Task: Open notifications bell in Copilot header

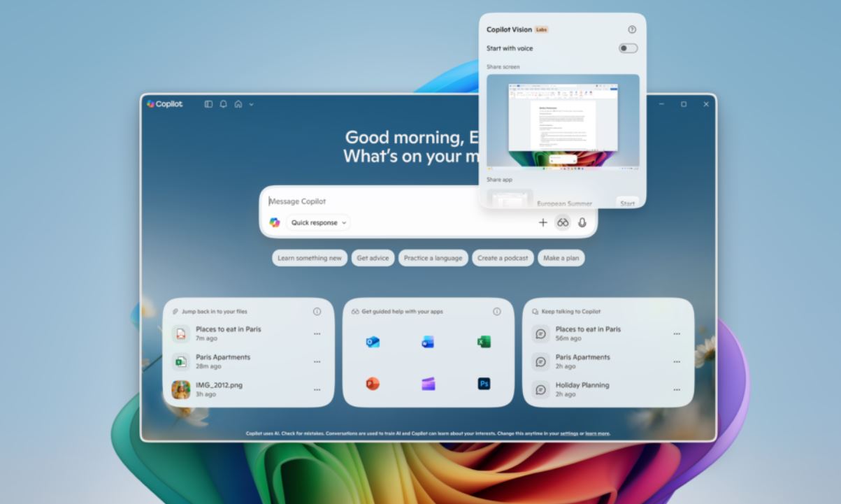Action: (x=224, y=104)
